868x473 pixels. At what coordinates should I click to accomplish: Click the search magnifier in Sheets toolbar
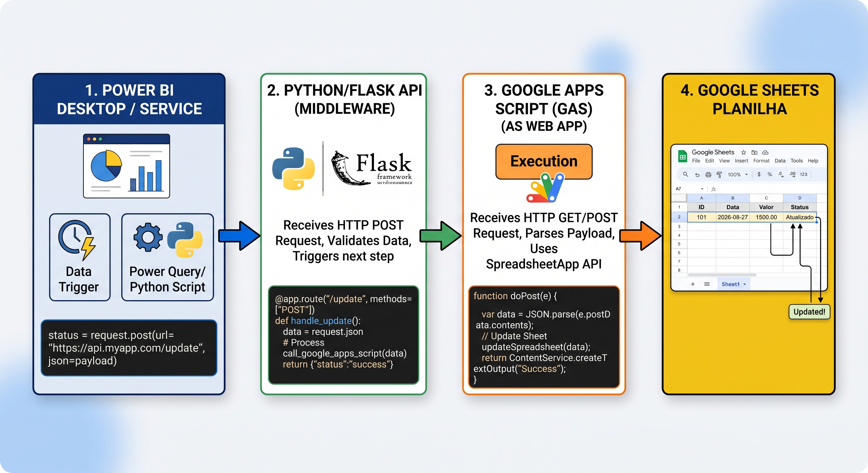click(686, 174)
